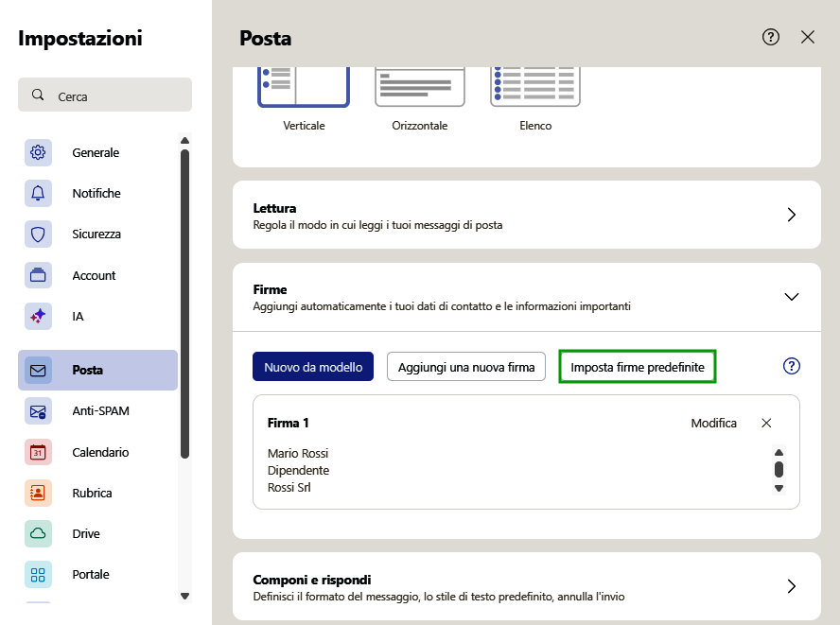Open Account settings via the briefcase icon
The width and height of the screenshot is (840, 625).
[38, 275]
